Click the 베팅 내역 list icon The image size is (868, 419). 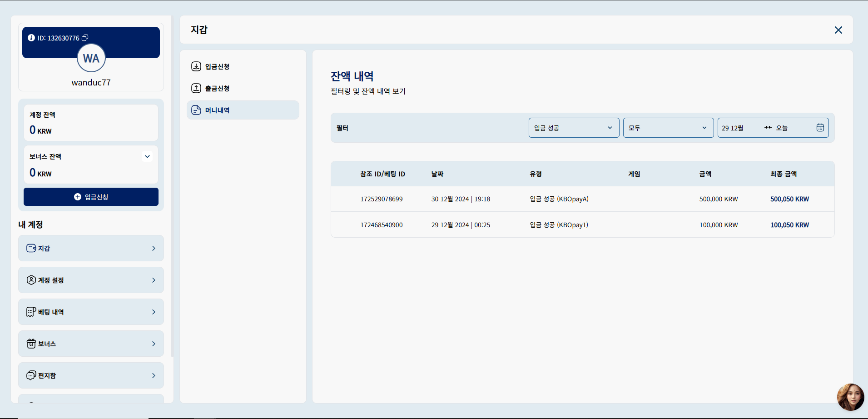tap(31, 312)
